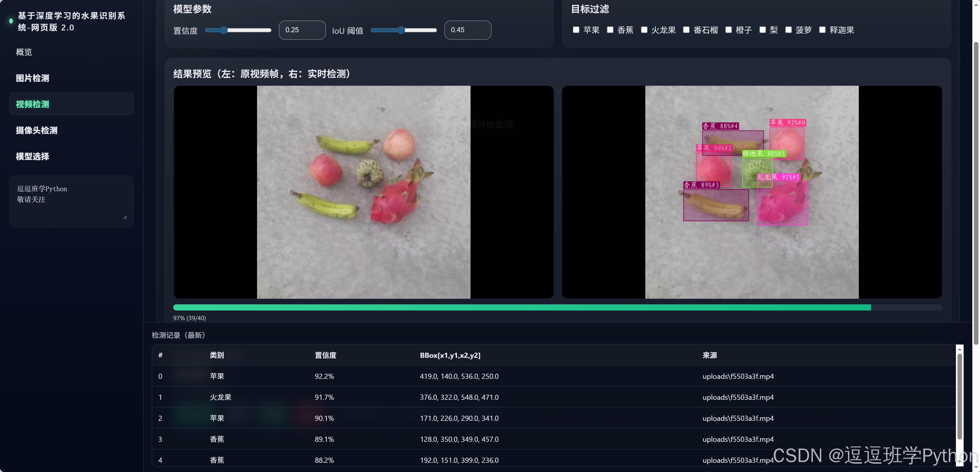Focus the IoU value field 0.45
The height and width of the screenshot is (472, 980).
pyautogui.click(x=467, y=30)
